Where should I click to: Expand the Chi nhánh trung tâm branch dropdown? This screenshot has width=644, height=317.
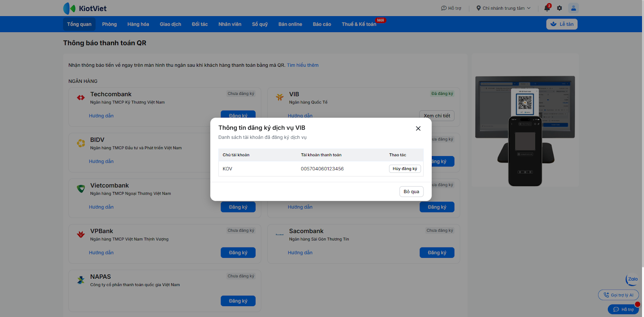click(504, 8)
